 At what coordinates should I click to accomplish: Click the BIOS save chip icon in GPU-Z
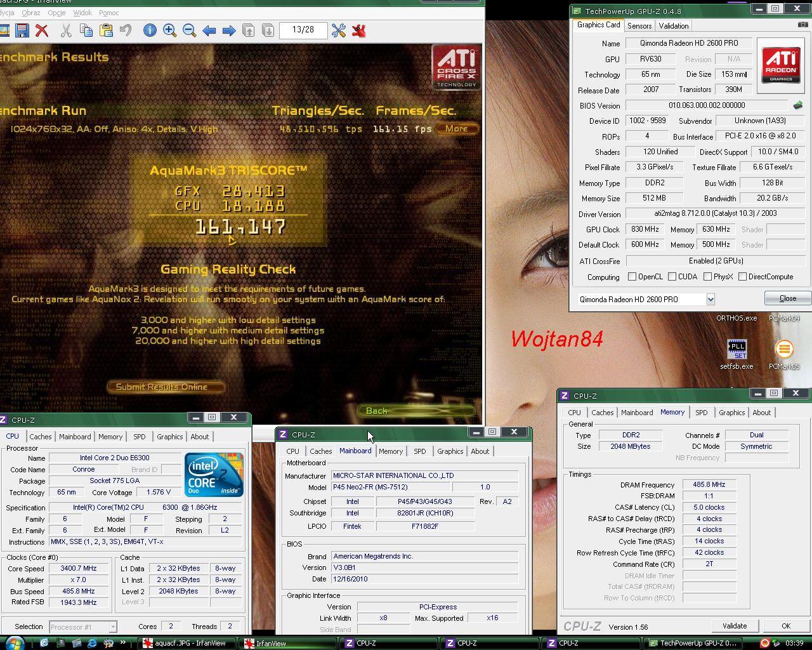tap(798, 105)
